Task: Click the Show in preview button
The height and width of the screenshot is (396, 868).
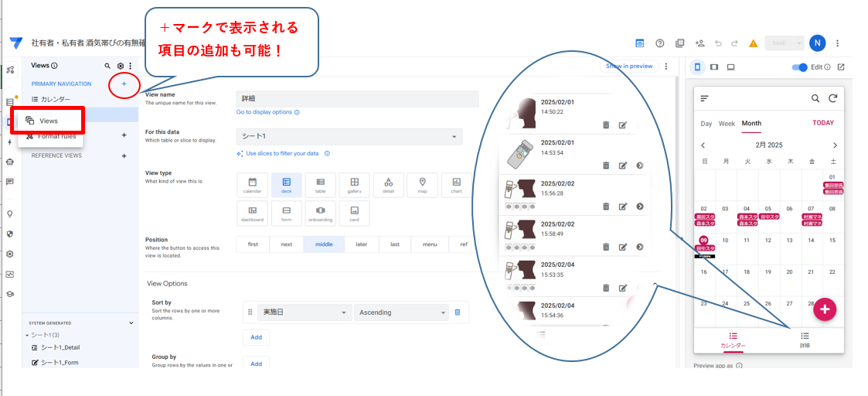Action: pos(629,66)
